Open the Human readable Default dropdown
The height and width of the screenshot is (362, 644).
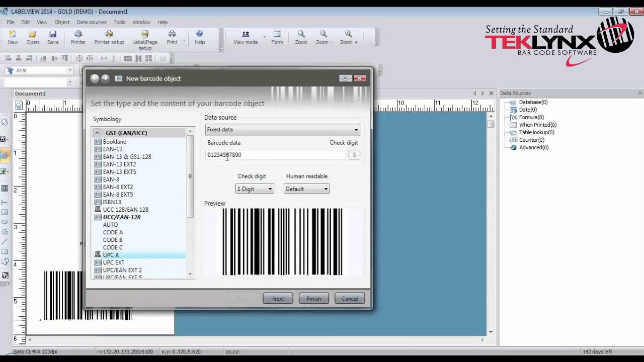(306, 189)
